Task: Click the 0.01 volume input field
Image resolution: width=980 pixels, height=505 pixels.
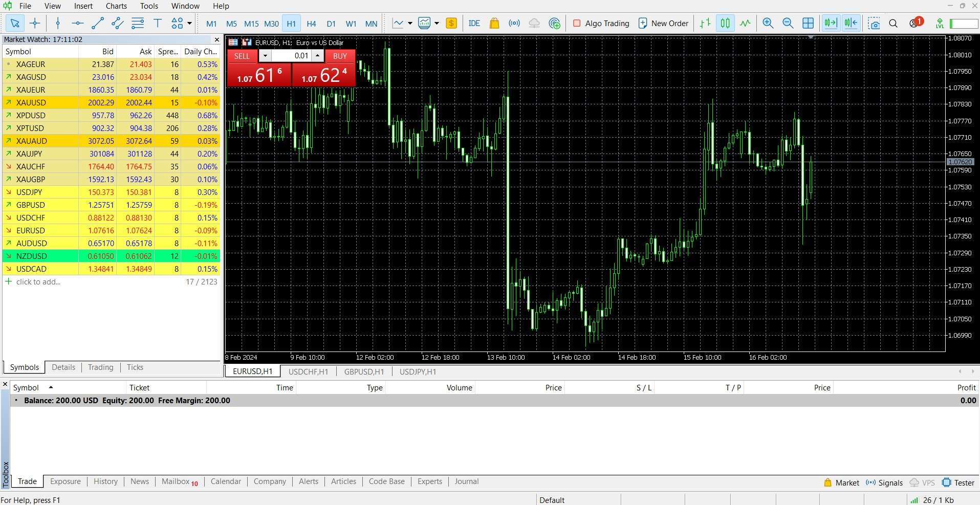Action: pyautogui.click(x=292, y=56)
